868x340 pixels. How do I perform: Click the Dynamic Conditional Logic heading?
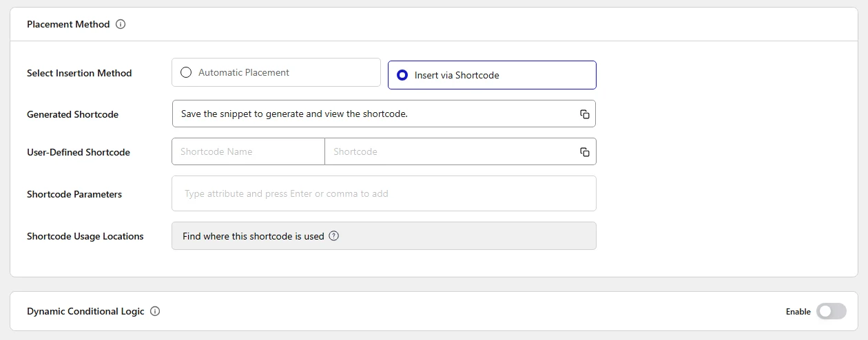(85, 311)
